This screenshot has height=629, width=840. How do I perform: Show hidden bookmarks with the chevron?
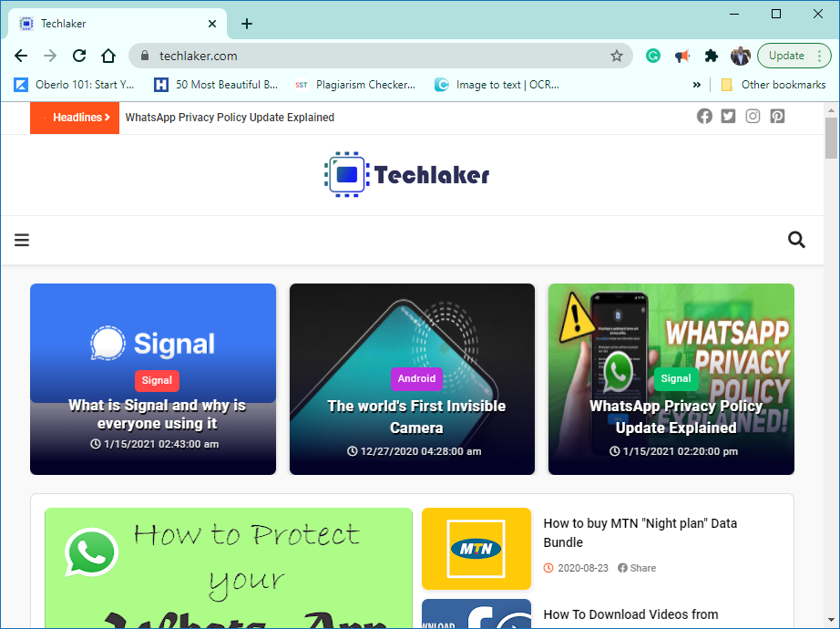(x=696, y=85)
